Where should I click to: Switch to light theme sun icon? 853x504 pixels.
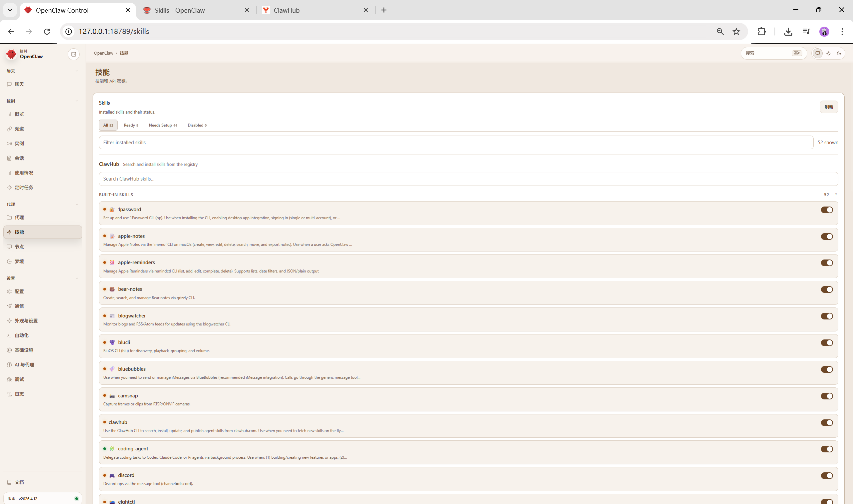tap(828, 53)
